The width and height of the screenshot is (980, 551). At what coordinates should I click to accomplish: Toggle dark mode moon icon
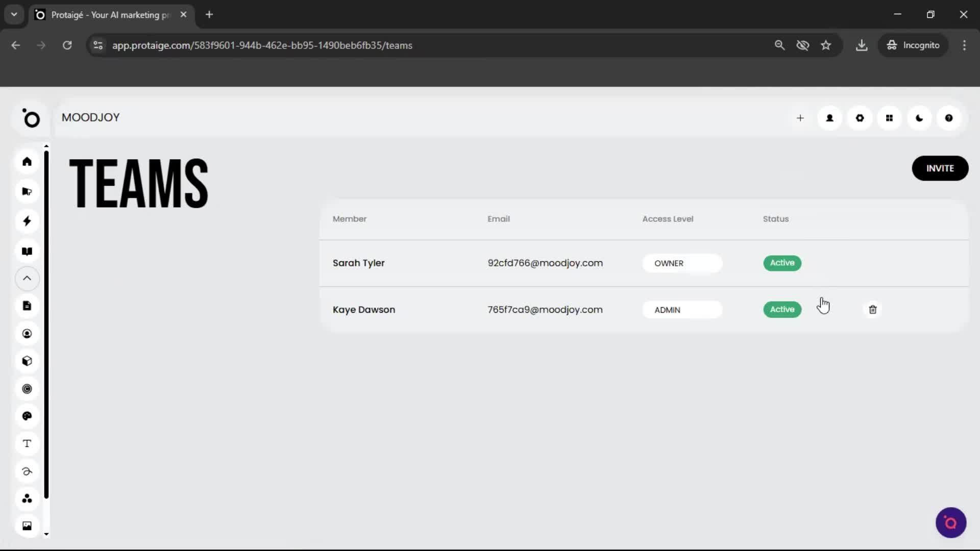(919, 118)
